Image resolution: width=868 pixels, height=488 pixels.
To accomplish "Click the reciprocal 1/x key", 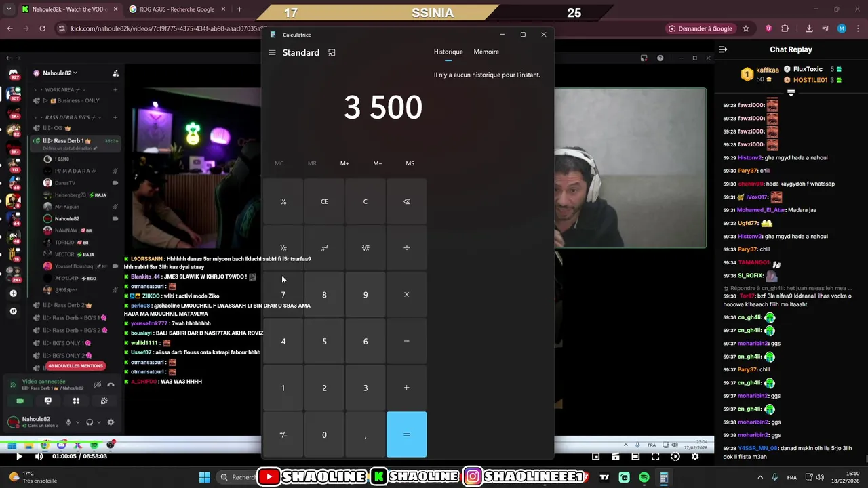I will 283,248.
